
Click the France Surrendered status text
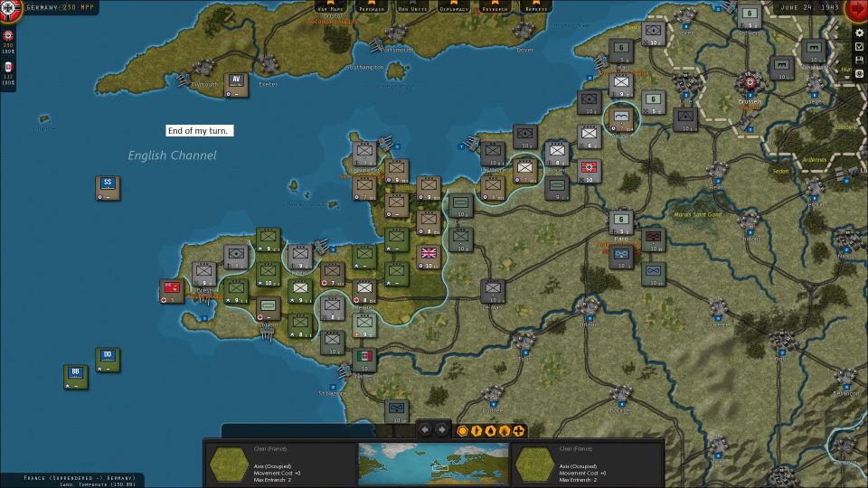pyautogui.click(x=80, y=477)
